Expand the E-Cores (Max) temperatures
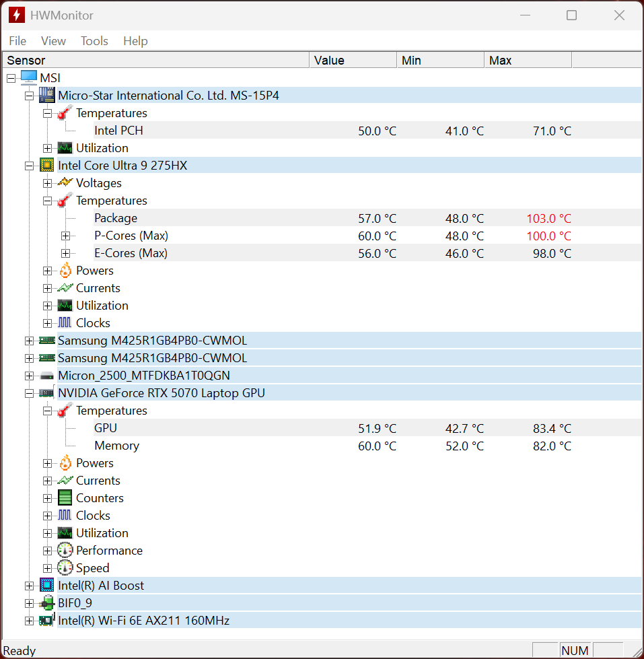644x659 pixels. 65,253
